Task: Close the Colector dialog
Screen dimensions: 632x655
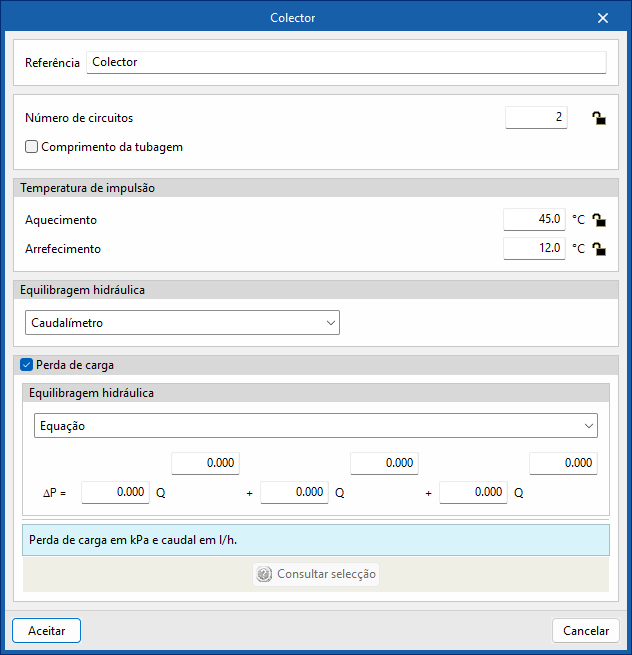Action: click(603, 18)
